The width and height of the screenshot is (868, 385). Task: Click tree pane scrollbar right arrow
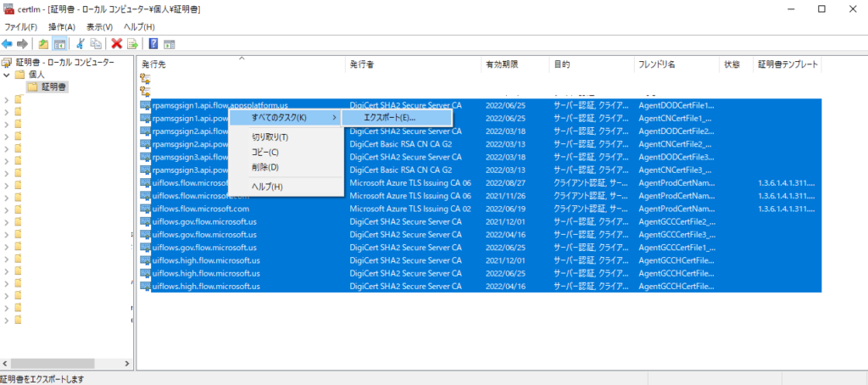pyautogui.click(x=126, y=364)
